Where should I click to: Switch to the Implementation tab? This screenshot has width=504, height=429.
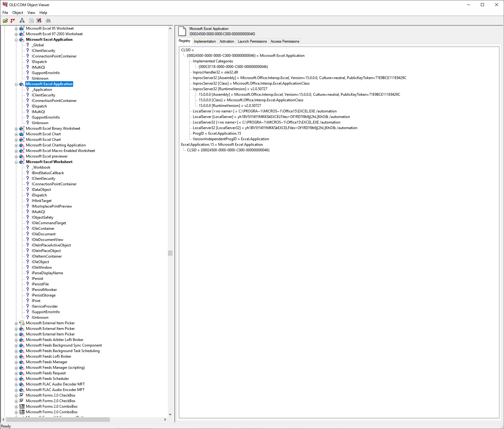(205, 41)
